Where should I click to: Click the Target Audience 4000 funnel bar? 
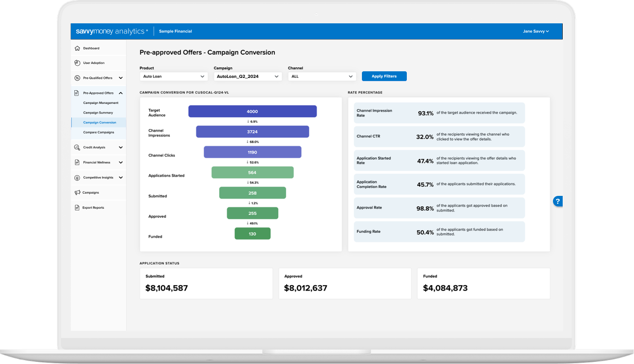(x=252, y=111)
